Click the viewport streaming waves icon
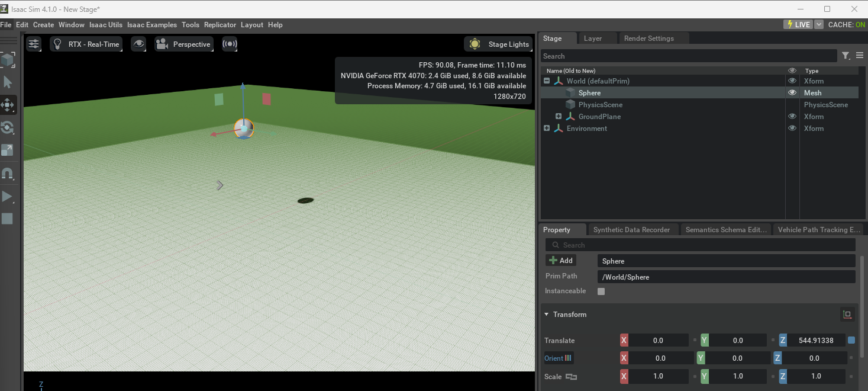Screen dimensions: 868x391 pyautogui.click(x=230, y=44)
